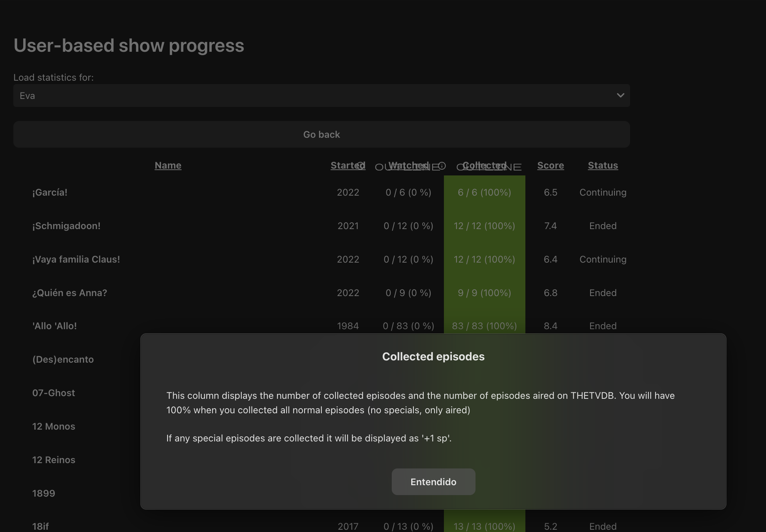Select the show ¡García!
The image size is (766, 532).
click(50, 192)
